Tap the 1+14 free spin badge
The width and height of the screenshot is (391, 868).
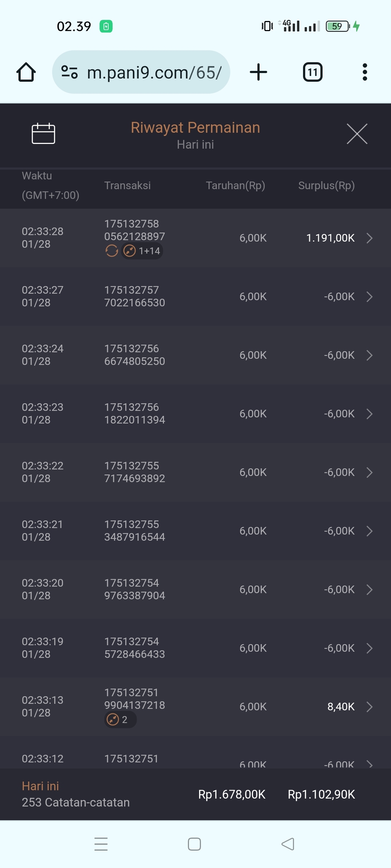click(x=142, y=251)
